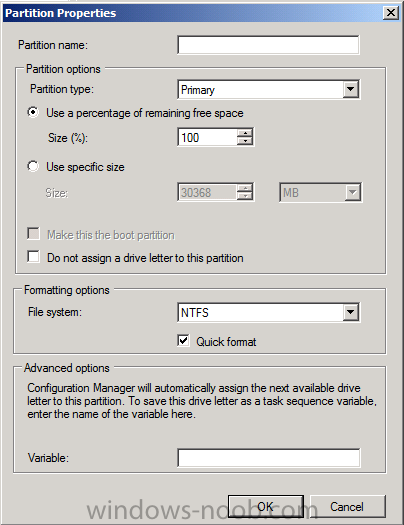Uncheck the Quick format checkbox

[x=183, y=341]
